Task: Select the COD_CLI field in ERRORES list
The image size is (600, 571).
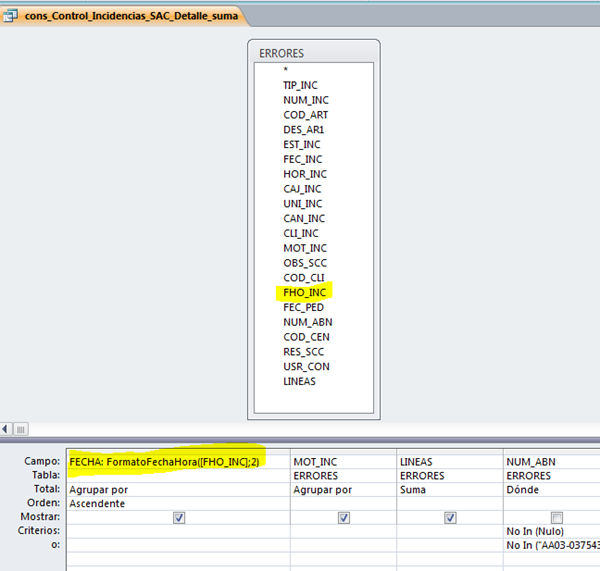Action: point(305,277)
